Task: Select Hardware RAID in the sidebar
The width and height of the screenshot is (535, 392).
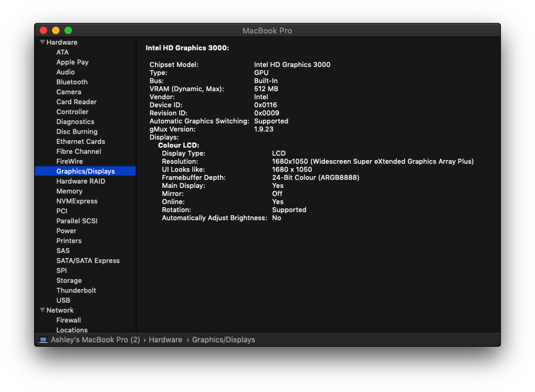Action: tap(81, 181)
